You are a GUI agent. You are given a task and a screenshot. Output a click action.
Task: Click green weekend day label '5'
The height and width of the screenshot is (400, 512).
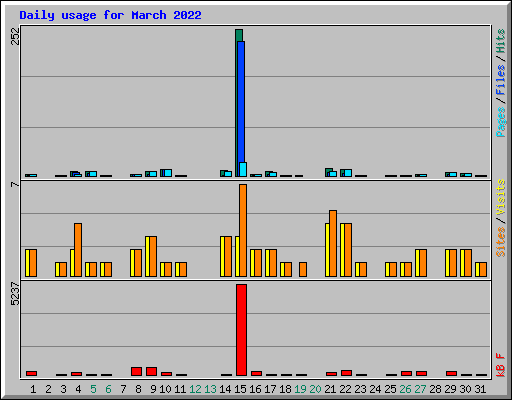[93, 389]
